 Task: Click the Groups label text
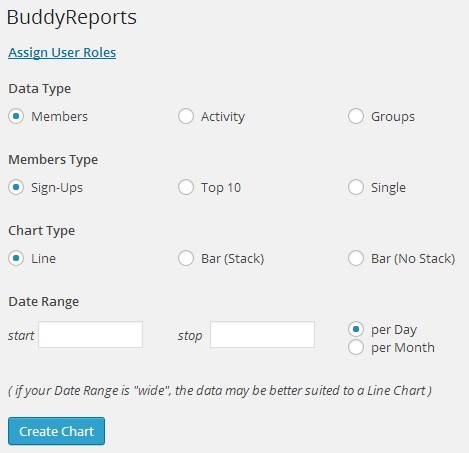(393, 117)
